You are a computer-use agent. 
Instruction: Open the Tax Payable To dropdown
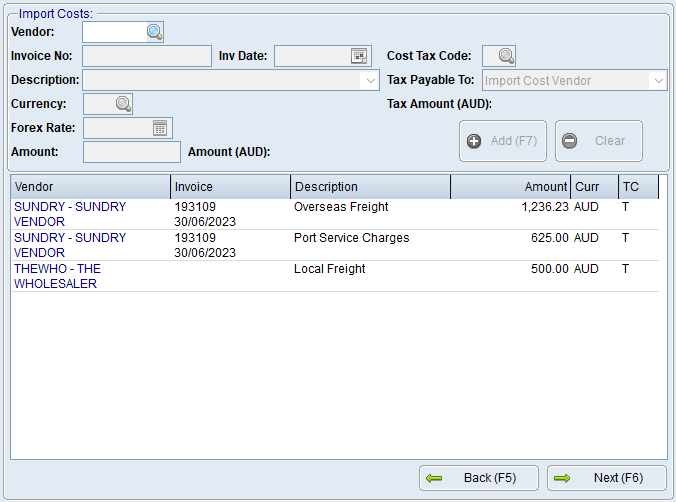tap(657, 81)
